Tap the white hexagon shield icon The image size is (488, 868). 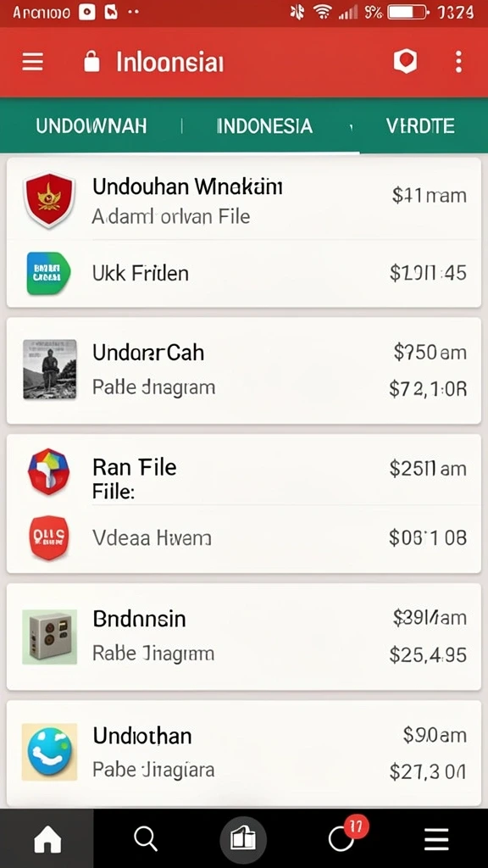405,61
